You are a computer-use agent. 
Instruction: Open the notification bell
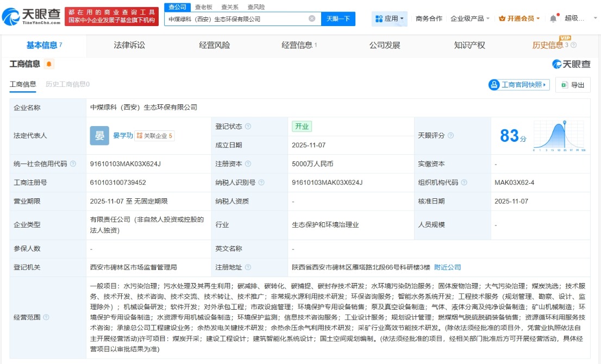point(553,18)
